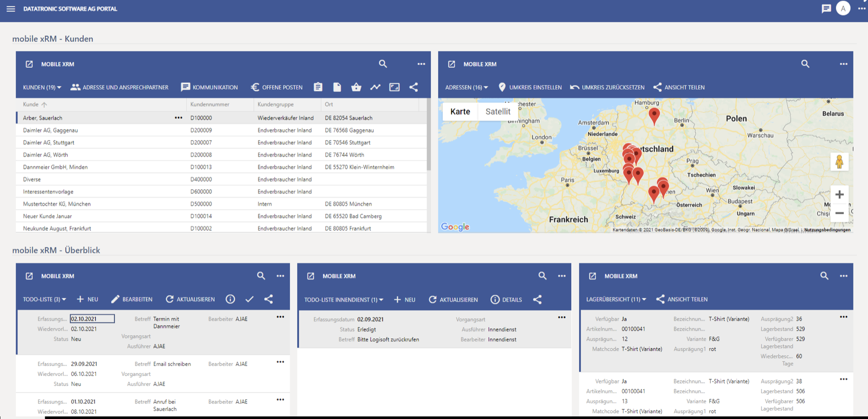Select the Daimler AG, Gaggenau row
This screenshot has width=868, height=419.
pyautogui.click(x=222, y=130)
